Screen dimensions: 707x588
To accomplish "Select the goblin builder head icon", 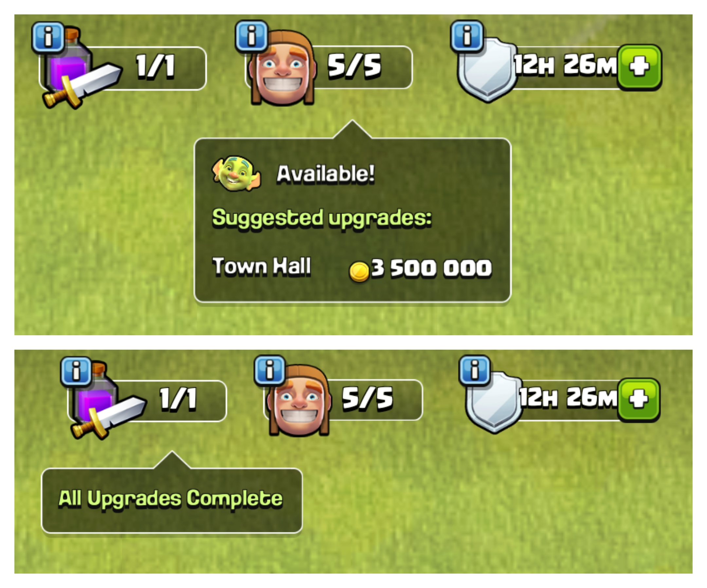I will [236, 173].
